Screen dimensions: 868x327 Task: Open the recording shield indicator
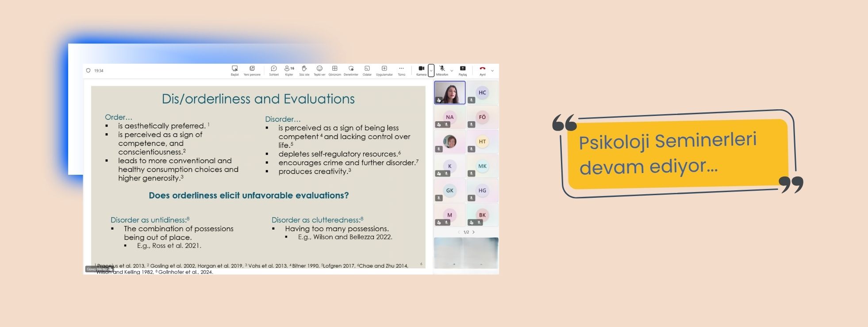[88, 71]
